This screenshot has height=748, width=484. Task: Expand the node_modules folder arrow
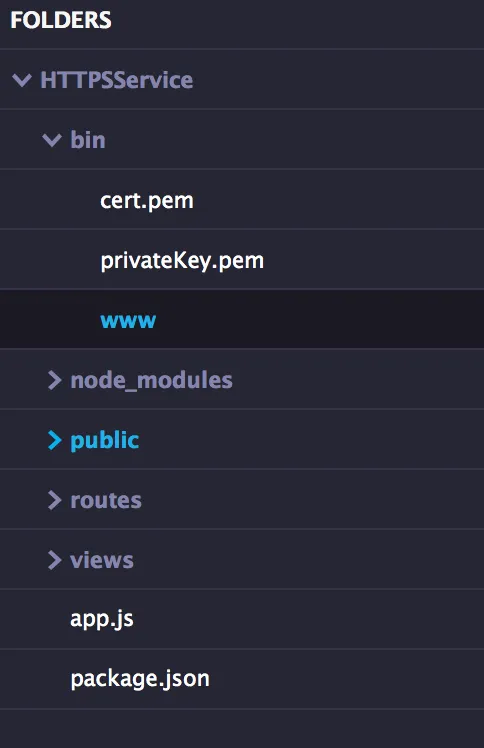click(55, 380)
